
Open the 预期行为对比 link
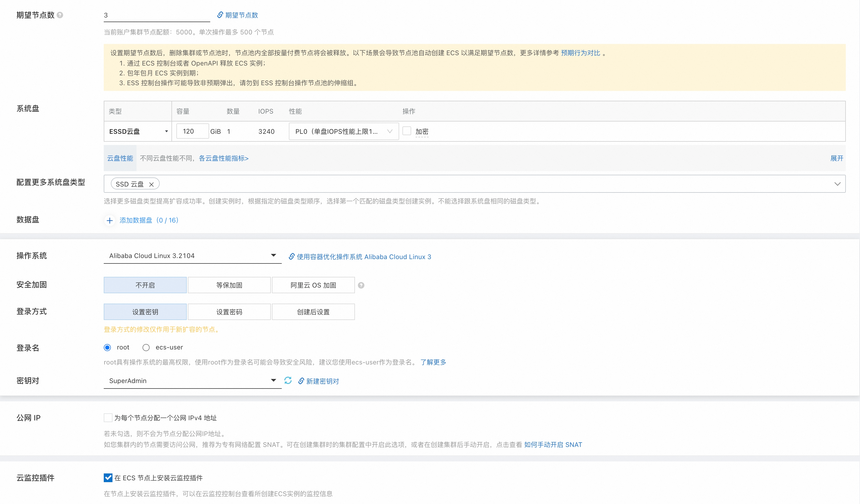pos(580,53)
